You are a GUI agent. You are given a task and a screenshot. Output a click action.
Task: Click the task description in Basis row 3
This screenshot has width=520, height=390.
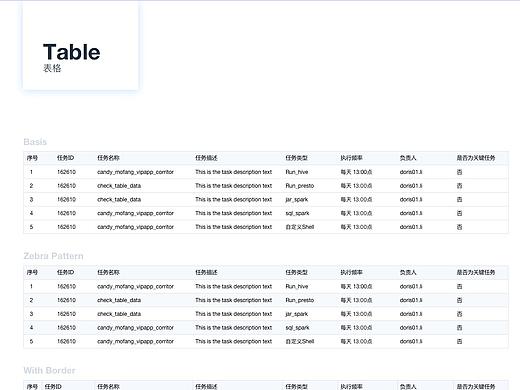(x=234, y=199)
